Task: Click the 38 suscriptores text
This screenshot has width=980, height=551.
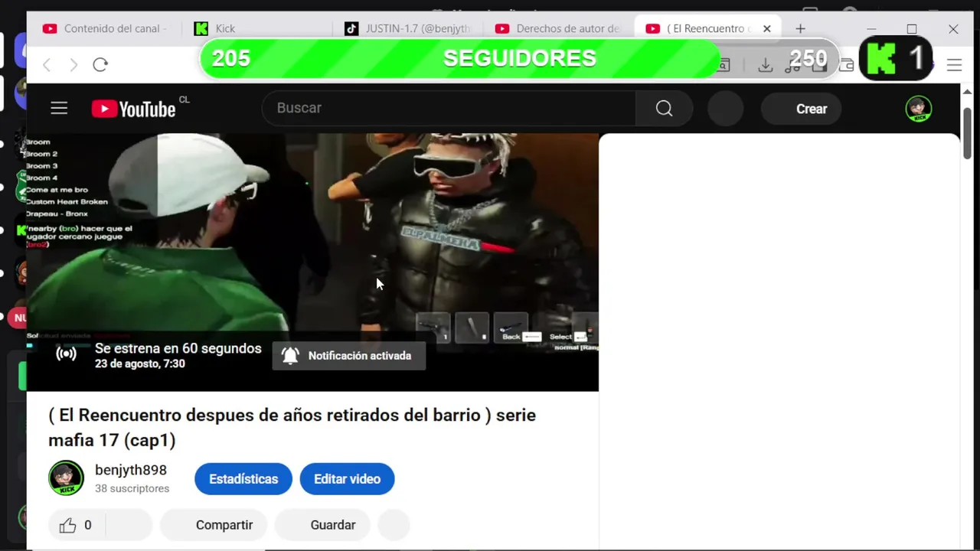Action: click(132, 488)
